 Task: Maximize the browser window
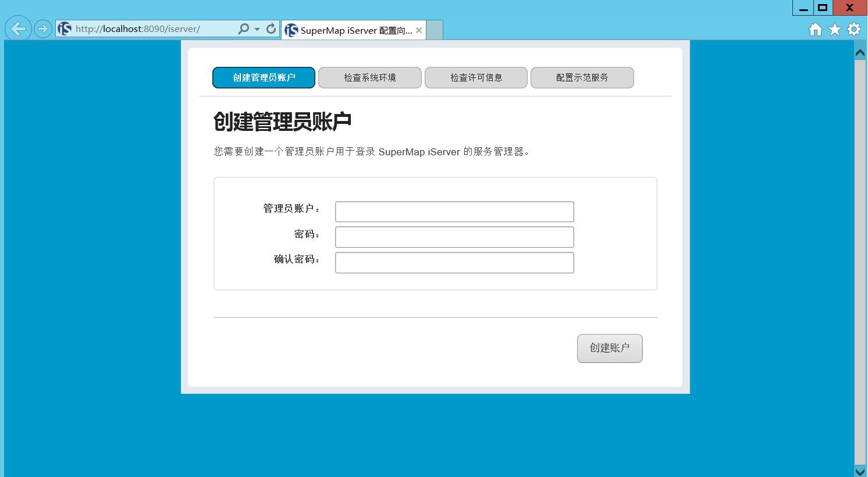pyautogui.click(x=823, y=8)
